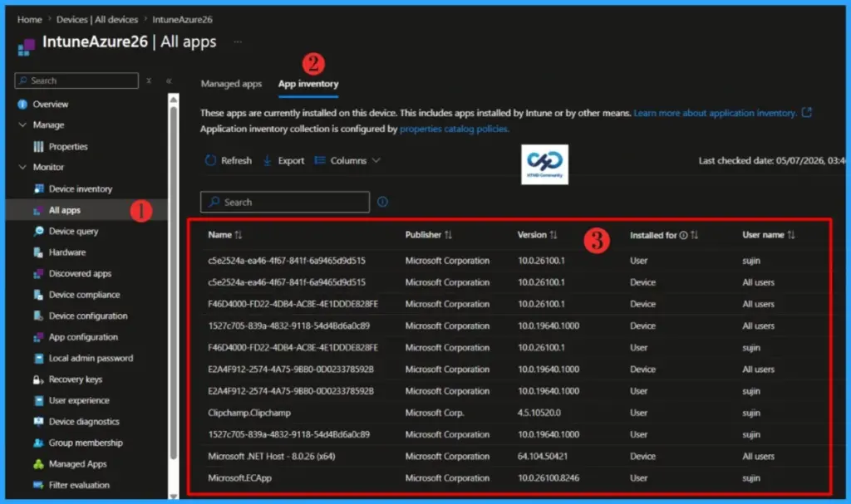
Task: Click the Export button label
Action: click(x=291, y=160)
